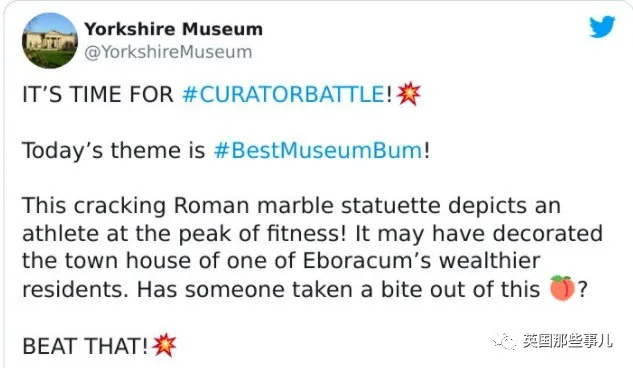Open the #CURATORBATTLE hashtag
The height and width of the screenshot is (368, 633).
click(x=283, y=94)
